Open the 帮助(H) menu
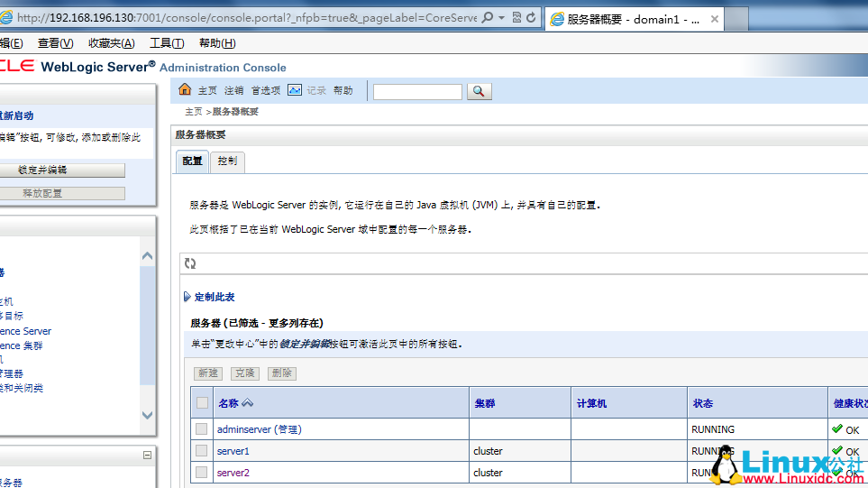Image resolution: width=868 pixels, height=488 pixels. tap(217, 43)
